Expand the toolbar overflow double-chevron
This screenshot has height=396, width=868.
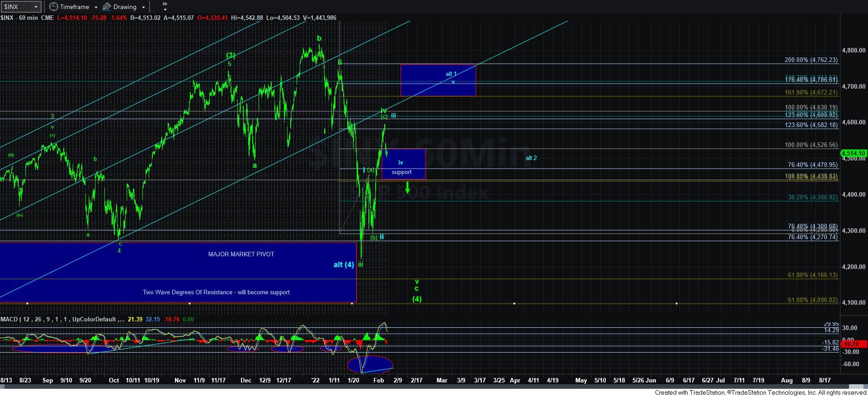[x=165, y=6]
